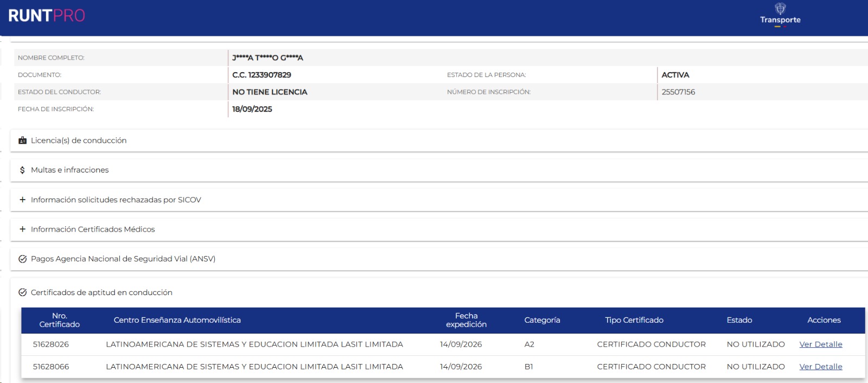Click the RUNT PRO logo
Viewport: 868px width, 383px height.
47,16
